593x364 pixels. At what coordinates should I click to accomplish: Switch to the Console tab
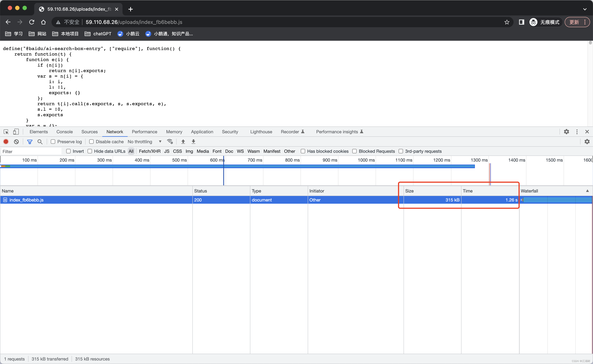pyautogui.click(x=65, y=132)
